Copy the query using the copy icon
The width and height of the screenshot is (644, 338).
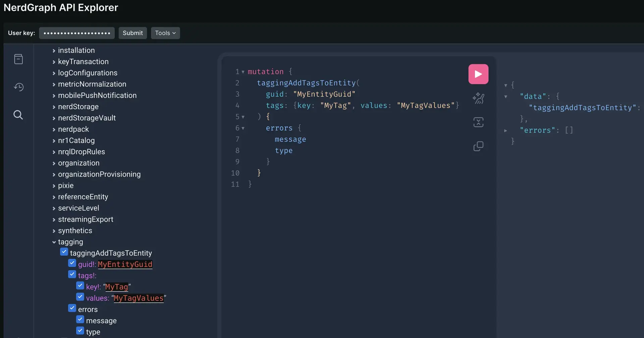click(478, 146)
